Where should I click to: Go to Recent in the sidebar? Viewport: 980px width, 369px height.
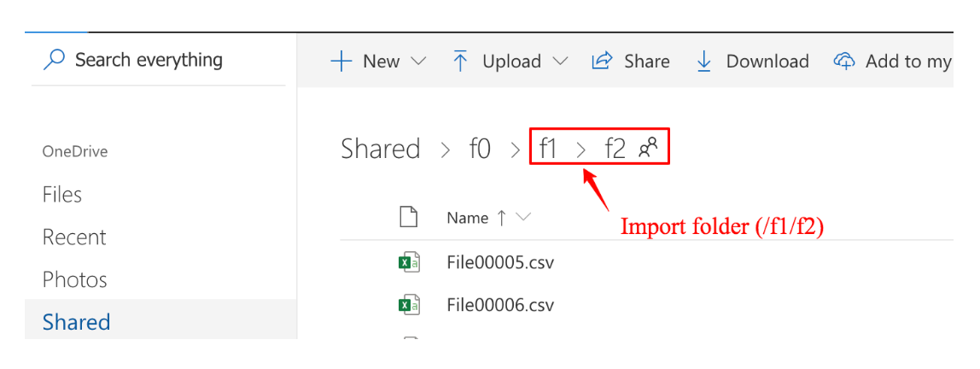tap(74, 237)
